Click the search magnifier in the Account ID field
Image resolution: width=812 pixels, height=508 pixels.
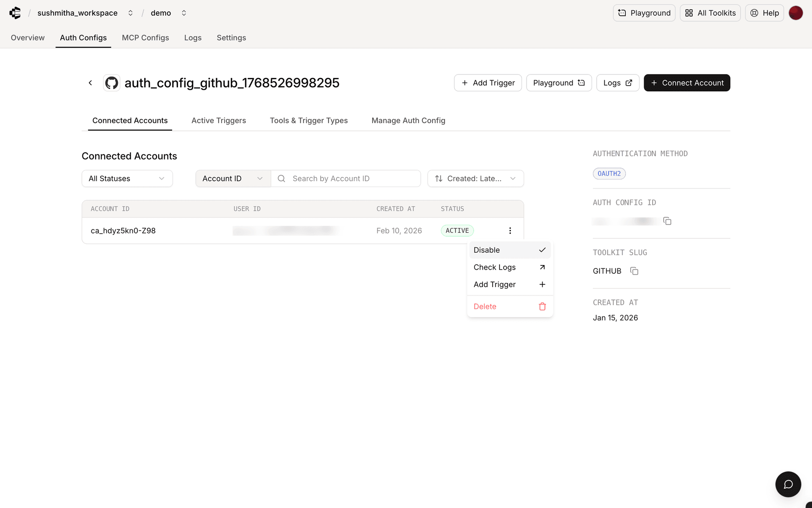click(x=281, y=178)
